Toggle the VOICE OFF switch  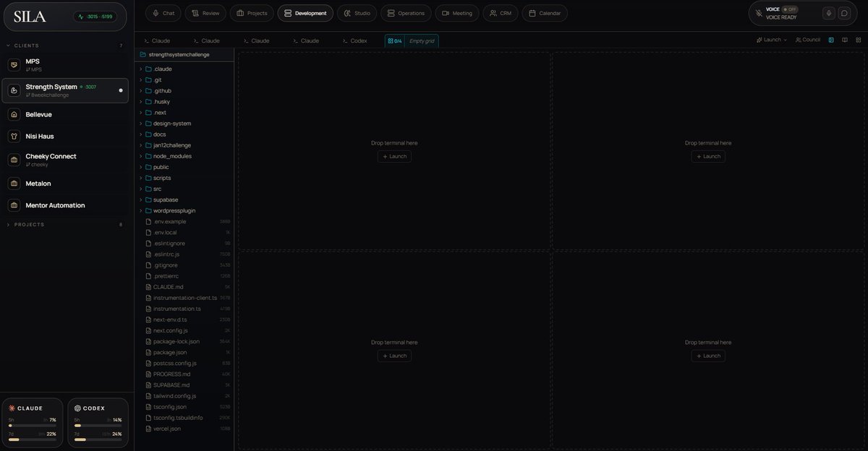coord(790,9)
